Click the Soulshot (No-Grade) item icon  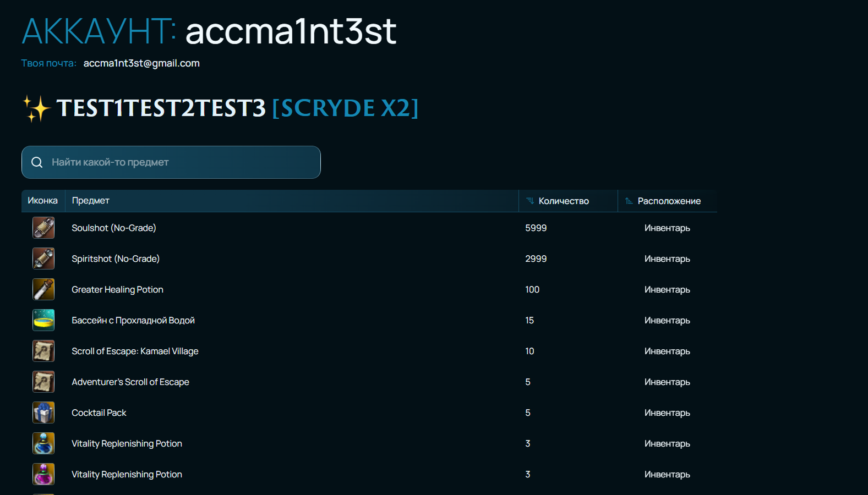43,228
